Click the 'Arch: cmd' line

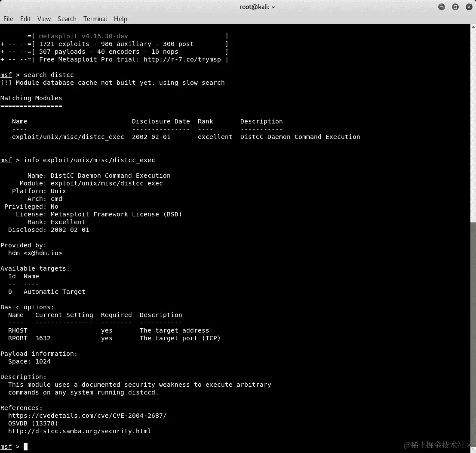tap(45, 199)
